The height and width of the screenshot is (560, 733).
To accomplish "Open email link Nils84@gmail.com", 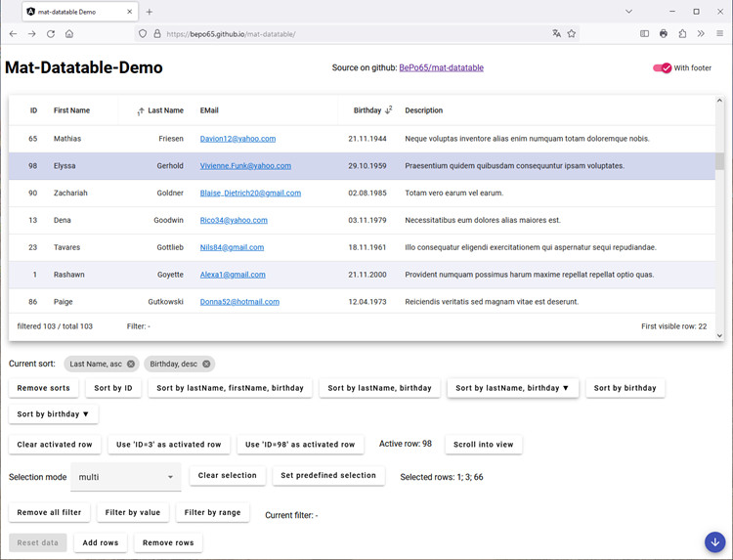I will (x=232, y=247).
